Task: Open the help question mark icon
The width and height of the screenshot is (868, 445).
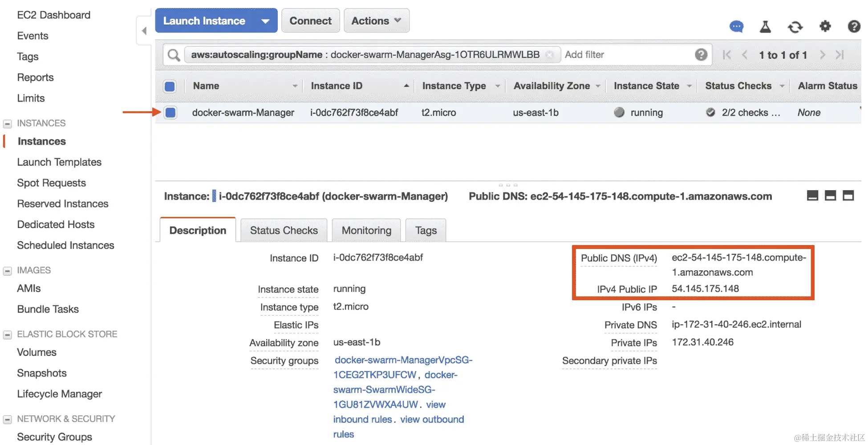Action: click(853, 27)
